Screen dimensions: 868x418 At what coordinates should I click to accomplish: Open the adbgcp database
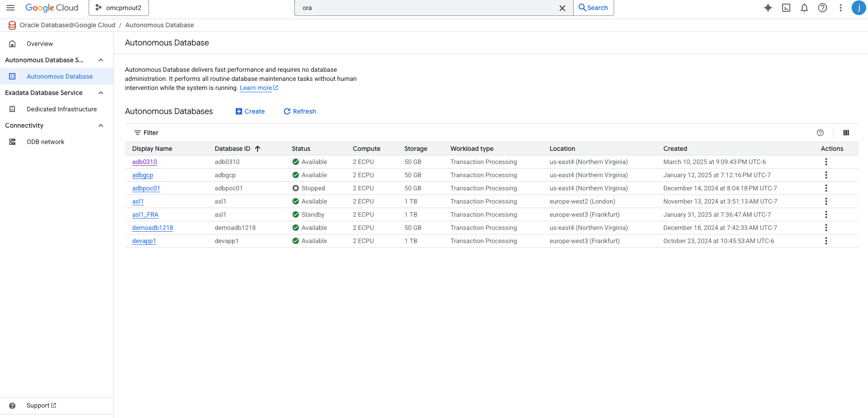point(143,175)
